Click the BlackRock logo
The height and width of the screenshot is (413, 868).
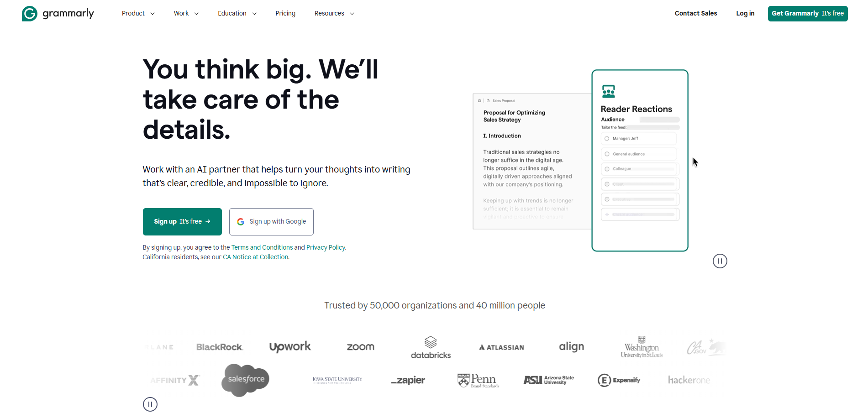click(220, 347)
